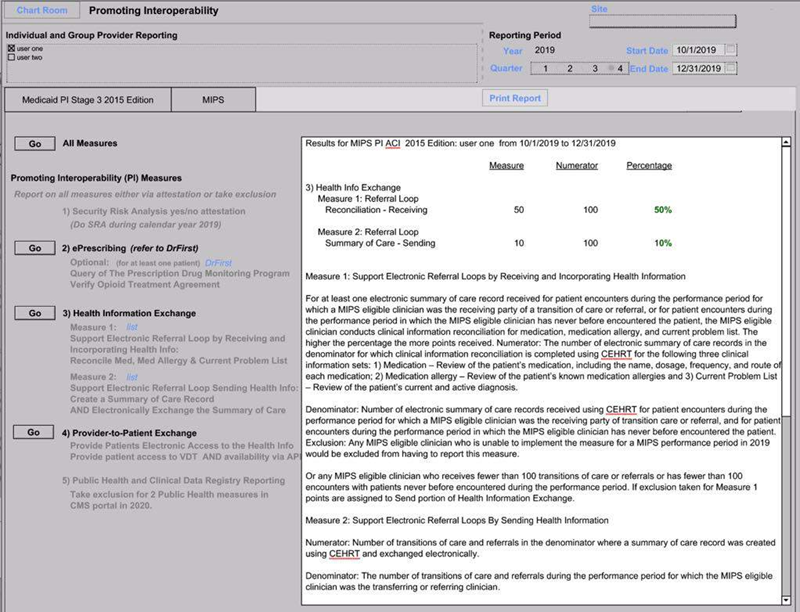The height and width of the screenshot is (612, 800).
Task: Open the Measure 2 list link
Action: click(x=132, y=376)
